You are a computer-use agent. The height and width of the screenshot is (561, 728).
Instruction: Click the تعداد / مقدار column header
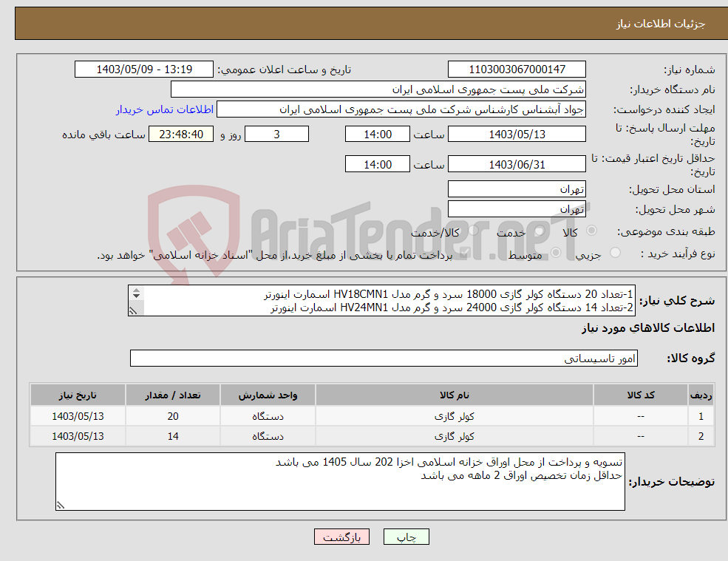[x=173, y=395]
